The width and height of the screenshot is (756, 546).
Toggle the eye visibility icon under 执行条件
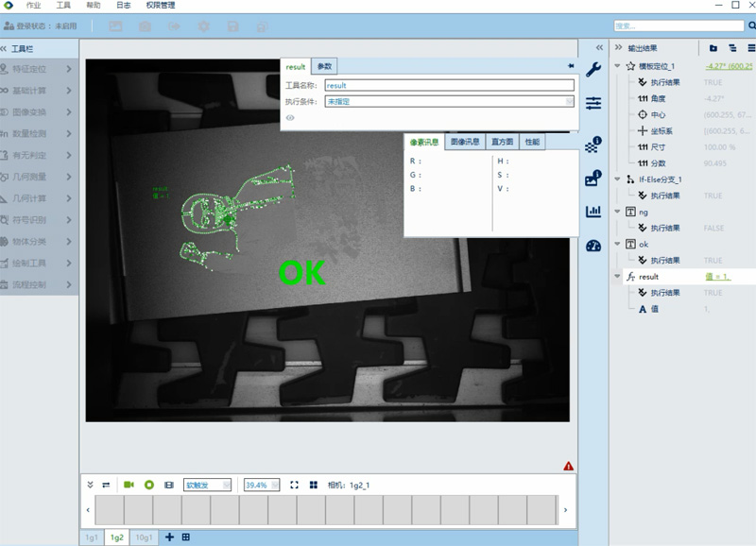290,117
